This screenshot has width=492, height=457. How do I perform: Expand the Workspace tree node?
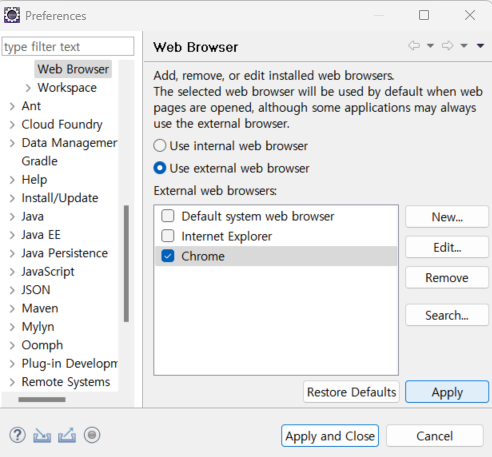pos(28,88)
